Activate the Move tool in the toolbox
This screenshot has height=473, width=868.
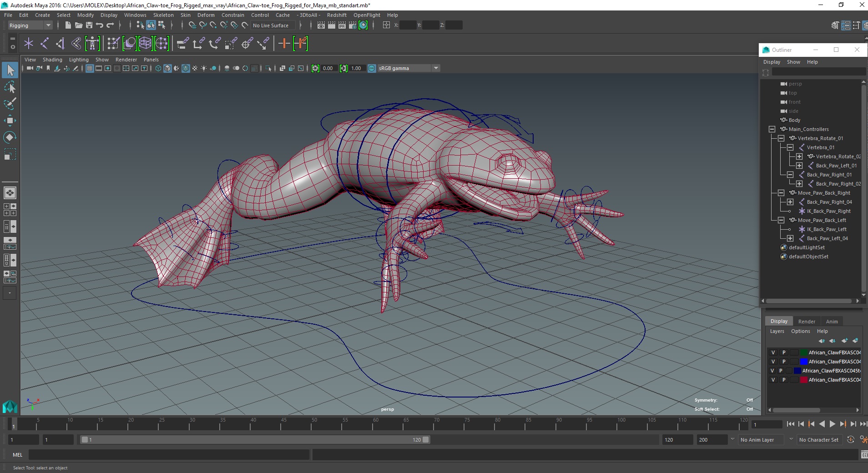click(x=10, y=121)
